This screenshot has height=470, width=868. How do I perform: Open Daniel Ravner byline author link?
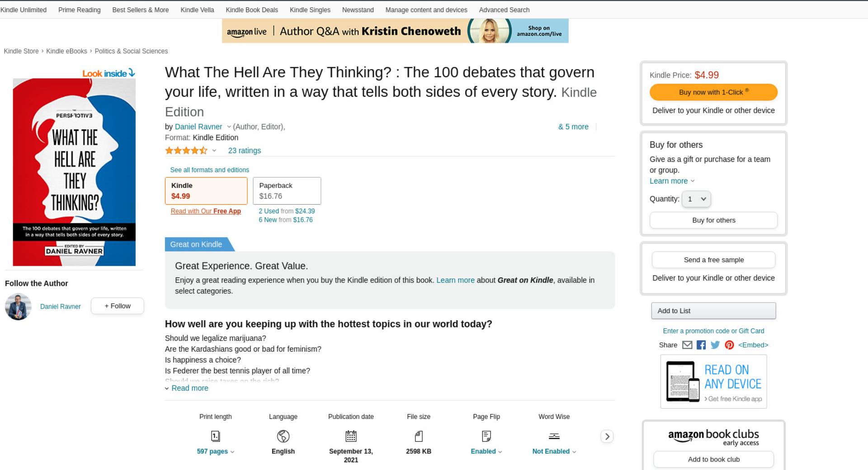[198, 127]
